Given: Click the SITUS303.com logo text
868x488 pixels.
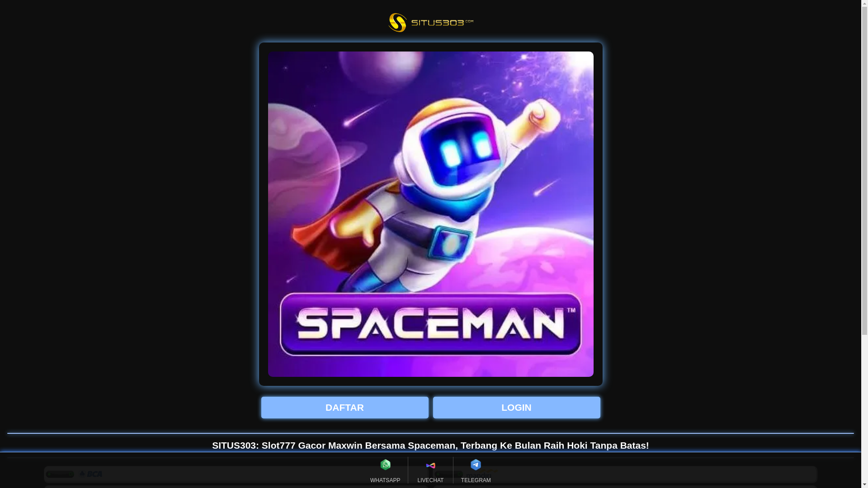Looking at the screenshot, I should 442,23.
